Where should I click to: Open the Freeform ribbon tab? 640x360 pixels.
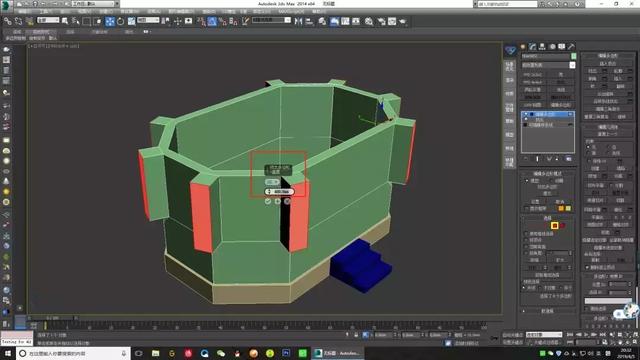[x=41, y=31]
